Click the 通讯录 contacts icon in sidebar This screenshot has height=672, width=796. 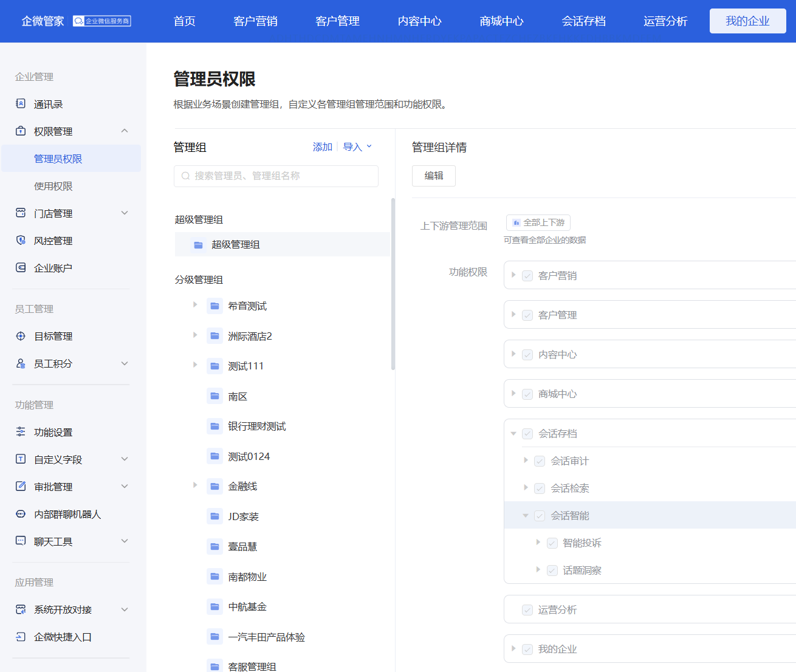(x=21, y=103)
